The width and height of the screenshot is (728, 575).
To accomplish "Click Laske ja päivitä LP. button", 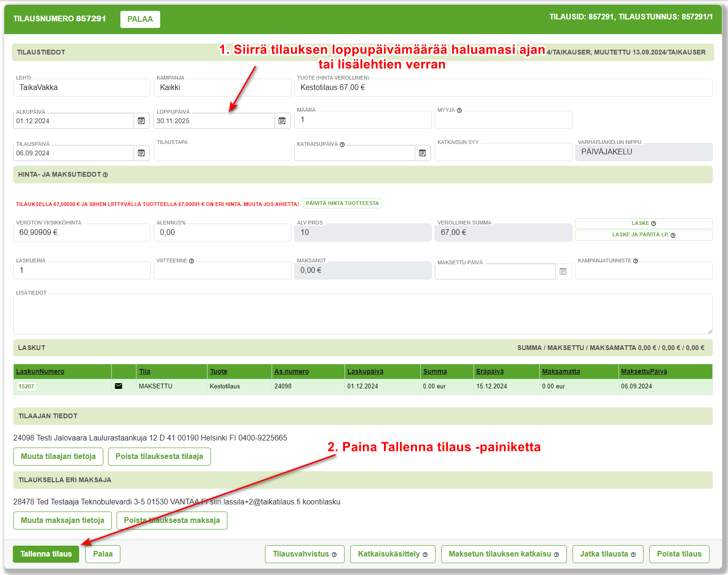I will point(644,235).
